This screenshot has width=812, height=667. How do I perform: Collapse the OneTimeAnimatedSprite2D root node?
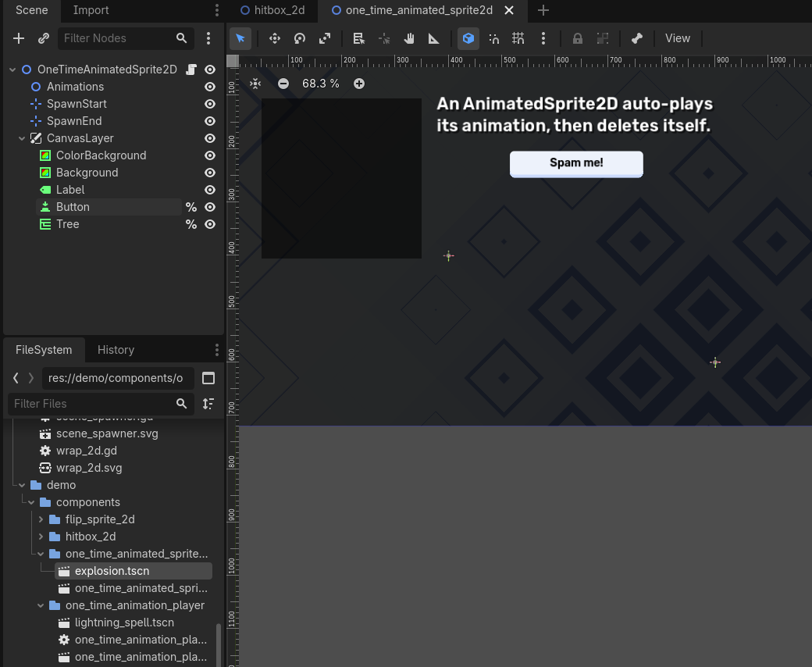click(x=12, y=70)
